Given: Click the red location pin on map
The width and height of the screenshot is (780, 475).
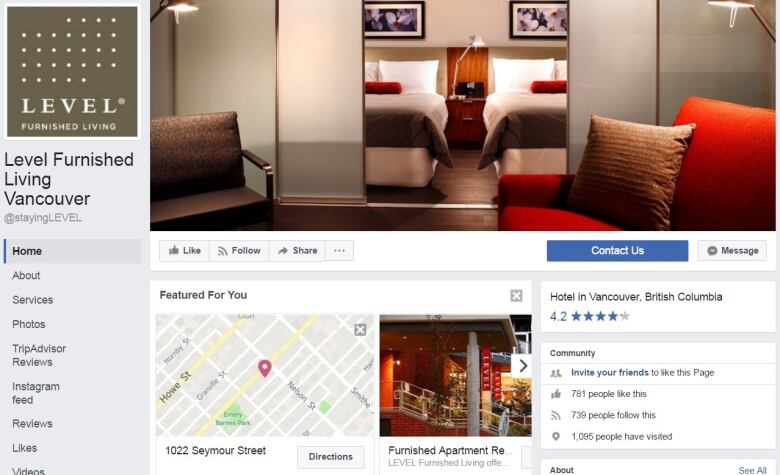Looking at the screenshot, I should tap(265, 368).
